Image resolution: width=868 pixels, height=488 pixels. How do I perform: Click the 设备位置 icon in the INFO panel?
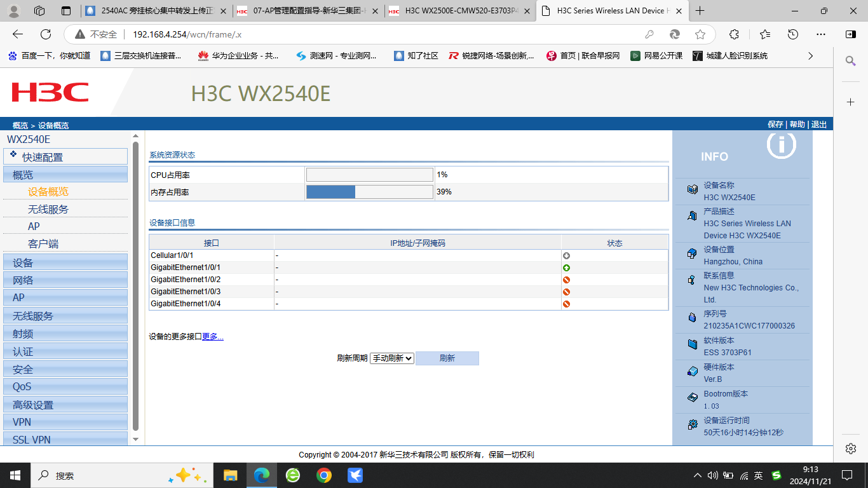tap(692, 254)
